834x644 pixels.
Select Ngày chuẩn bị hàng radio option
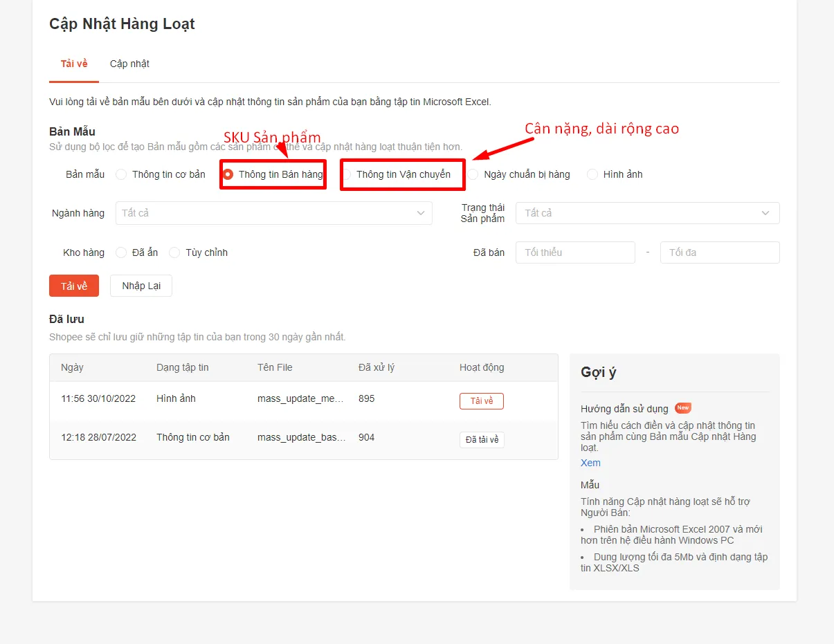pos(519,174)
